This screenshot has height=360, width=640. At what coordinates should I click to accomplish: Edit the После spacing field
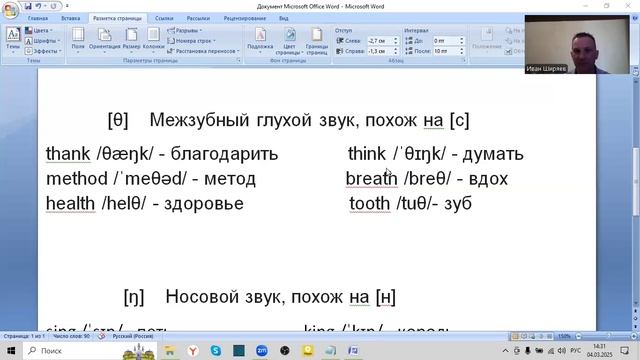[x=446, y=51]
